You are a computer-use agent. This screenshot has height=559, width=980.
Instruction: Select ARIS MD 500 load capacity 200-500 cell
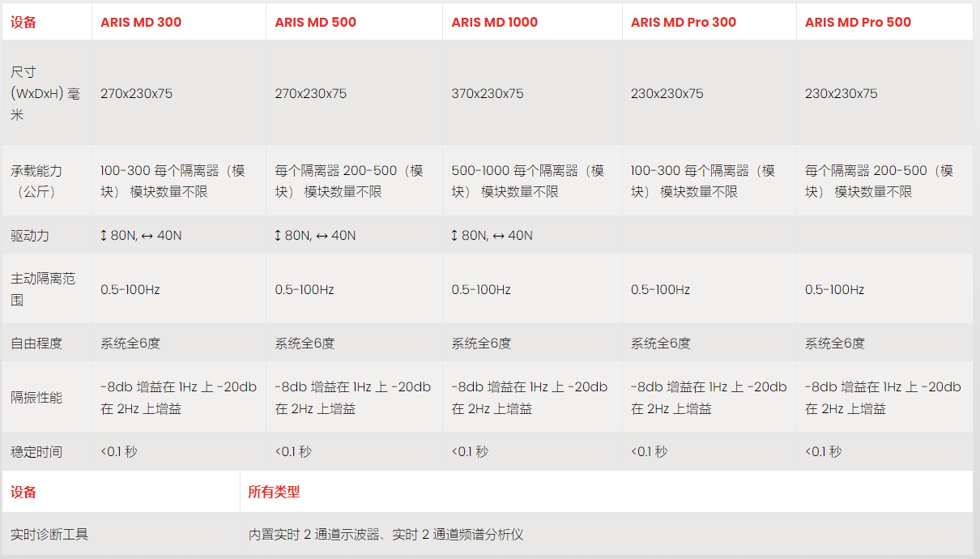(x=349, y=181)
